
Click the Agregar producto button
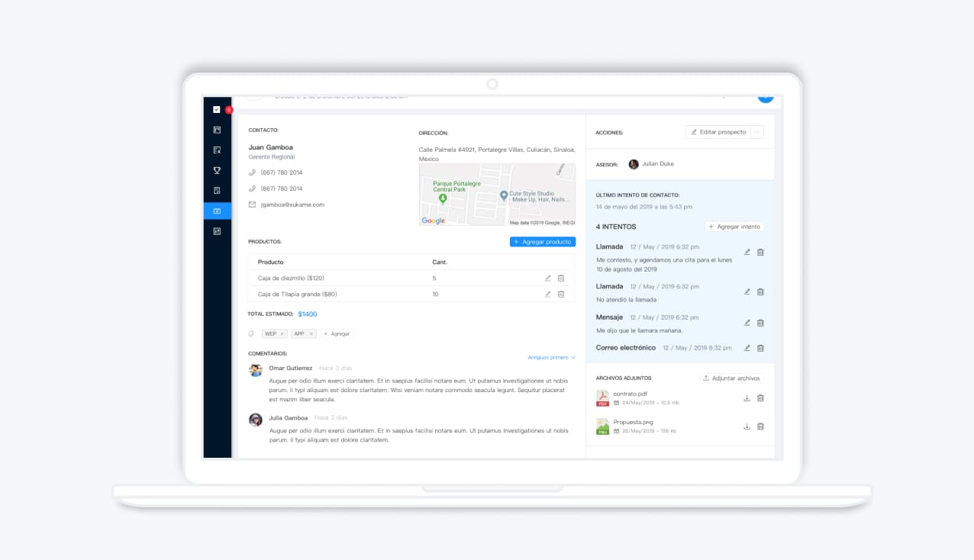point(543,242)
